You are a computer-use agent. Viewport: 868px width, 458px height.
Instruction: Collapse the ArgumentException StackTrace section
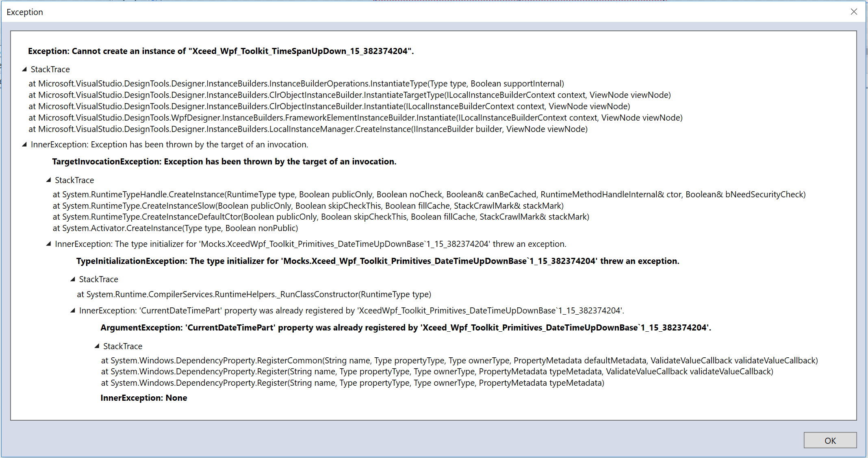point(97,346)
